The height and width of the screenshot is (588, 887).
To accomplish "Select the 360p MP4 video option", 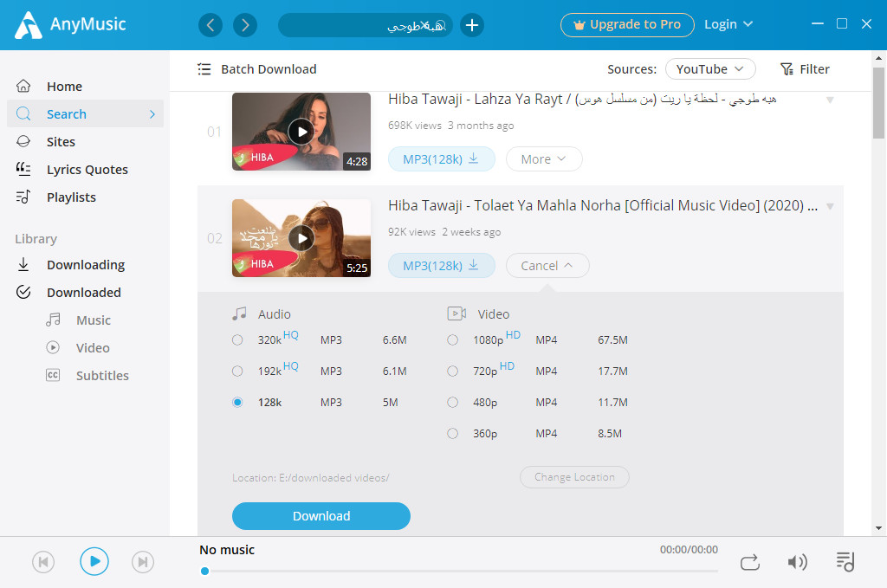I will [452, 433].
